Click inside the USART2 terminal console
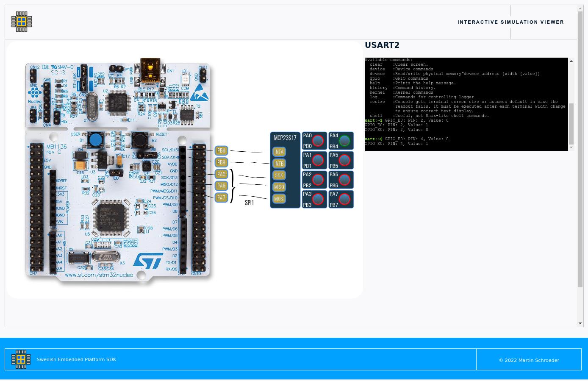 pyautogui.click(x=466, y=104)
